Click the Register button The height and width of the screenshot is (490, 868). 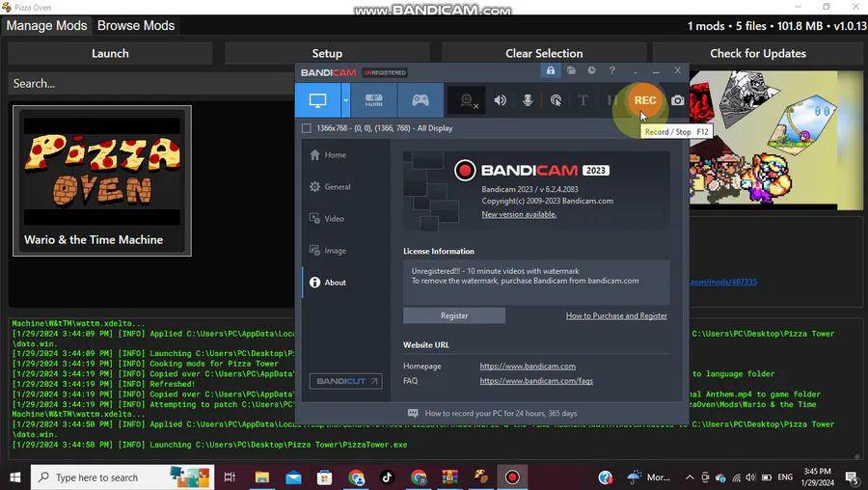tap(454, 315)
